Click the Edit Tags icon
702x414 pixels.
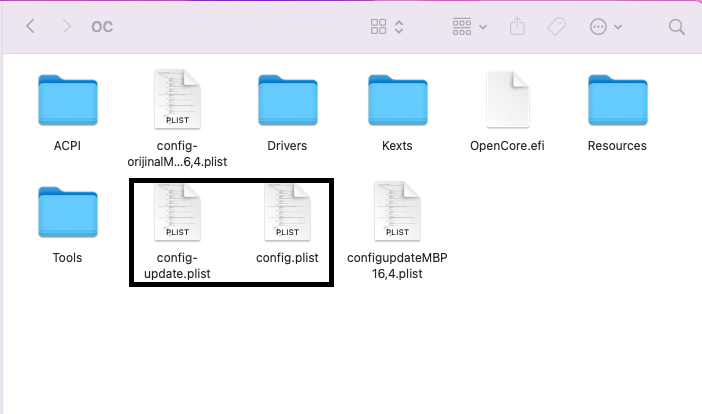pos(556,26)
